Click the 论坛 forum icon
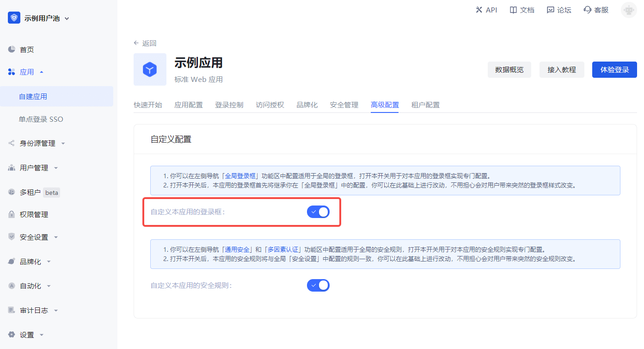 pyautogui.click(x=550, y=10)
